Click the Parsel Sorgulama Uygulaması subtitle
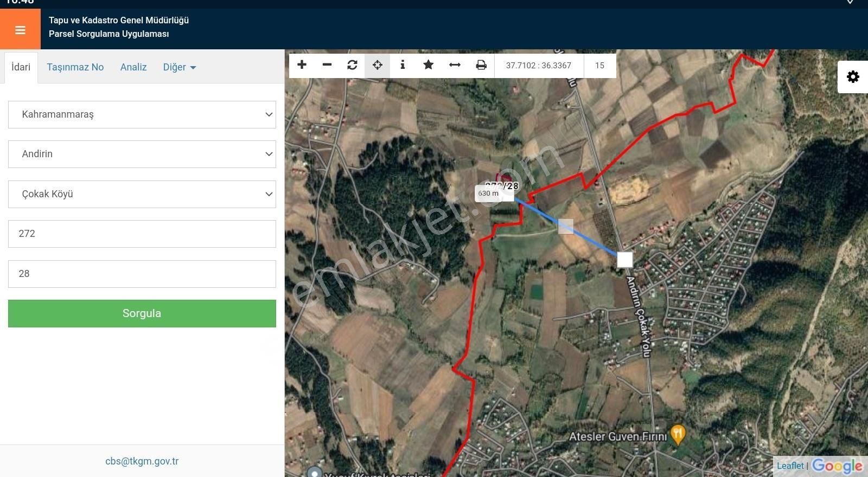This screenshot has width=868, height=477. point(109,34)
